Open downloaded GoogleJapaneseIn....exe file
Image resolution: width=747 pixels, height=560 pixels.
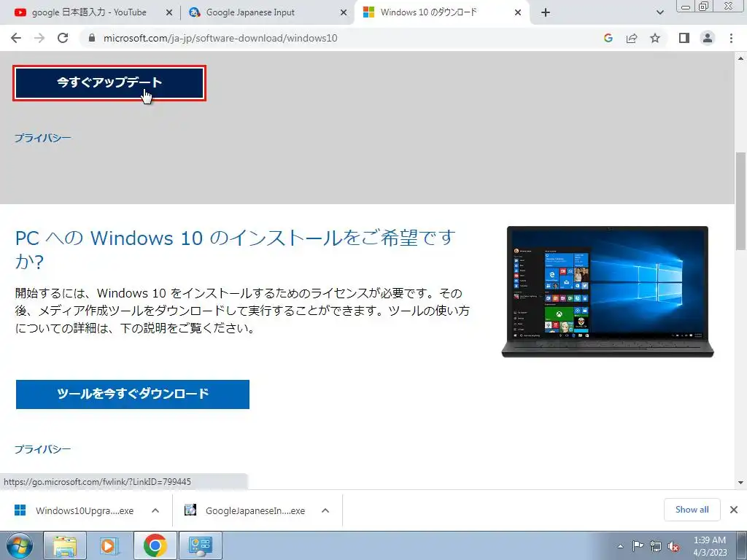coord(247,510)
